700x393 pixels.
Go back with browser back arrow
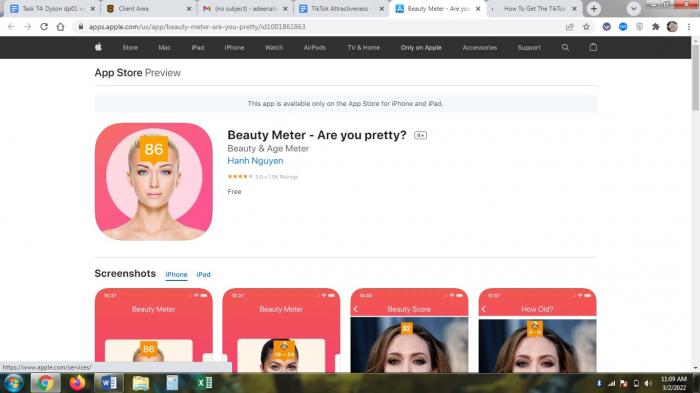point(11,27)
